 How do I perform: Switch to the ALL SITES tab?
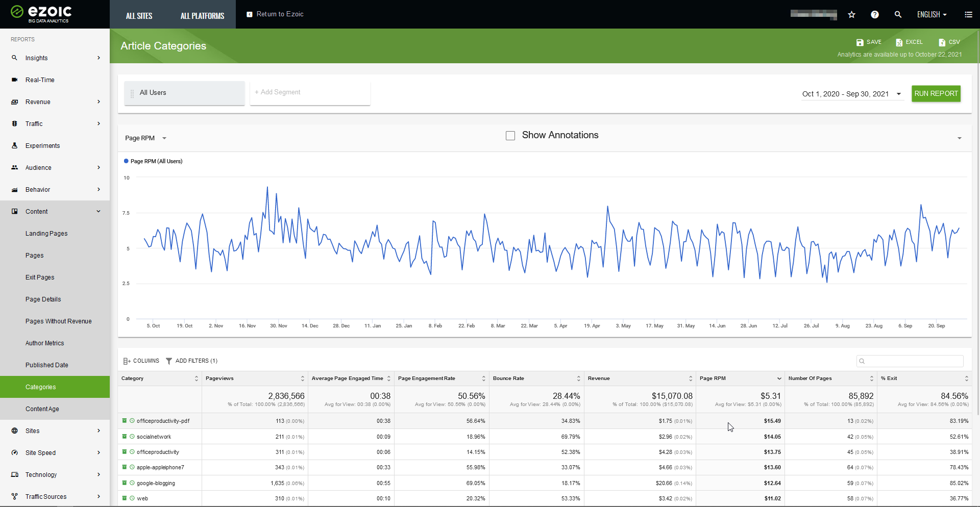click(139, 16)
